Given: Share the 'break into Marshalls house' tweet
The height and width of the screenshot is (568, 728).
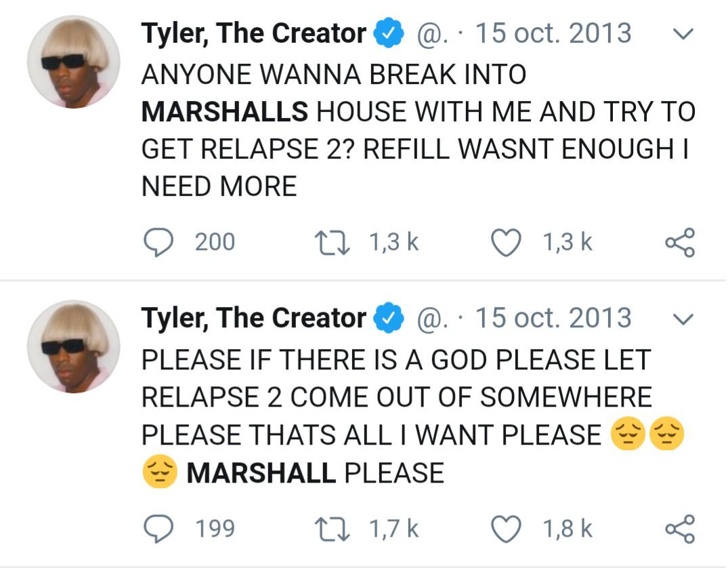Looking at the screenshot, I should pos(679,243).
